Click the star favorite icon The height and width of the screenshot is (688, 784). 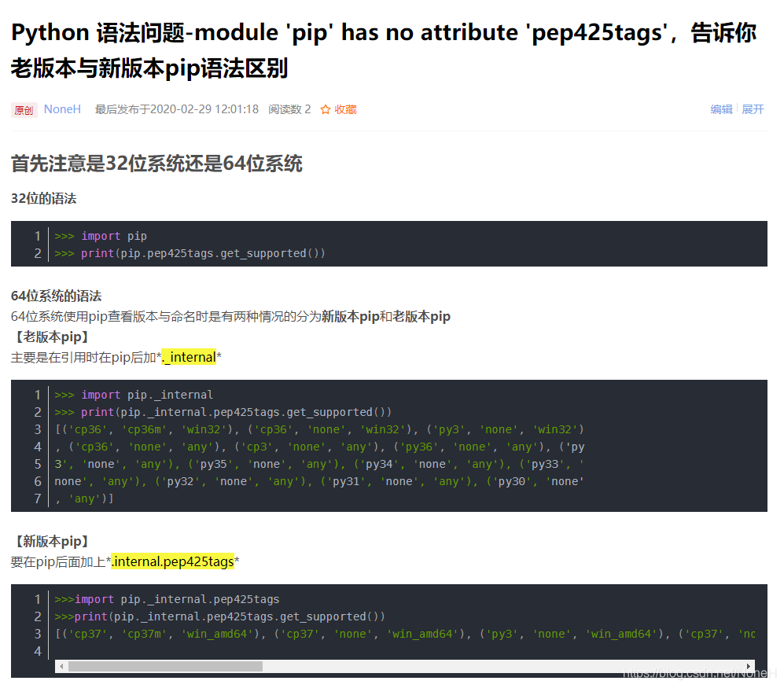point(325,109)
